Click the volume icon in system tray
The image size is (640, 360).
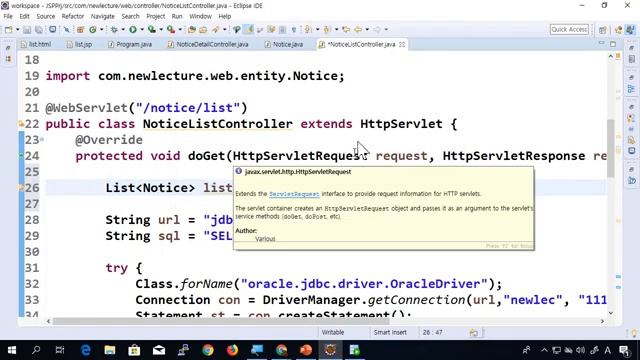point(580,350)
